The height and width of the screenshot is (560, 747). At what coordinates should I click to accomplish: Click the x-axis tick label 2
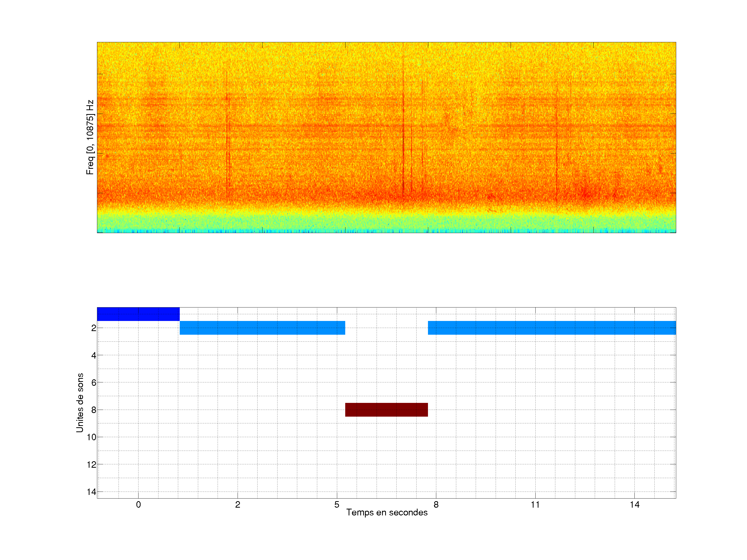pos(238,505)
